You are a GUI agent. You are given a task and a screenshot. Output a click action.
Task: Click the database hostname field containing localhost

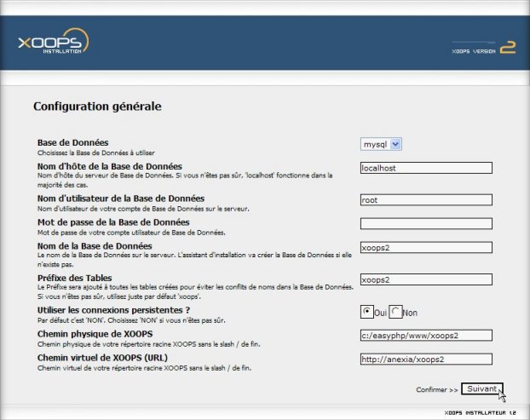426,168
